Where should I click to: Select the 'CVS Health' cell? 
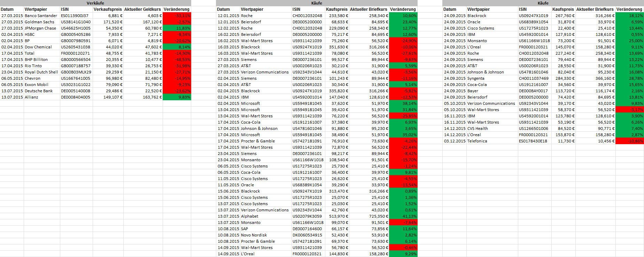(x=492, y=128)
